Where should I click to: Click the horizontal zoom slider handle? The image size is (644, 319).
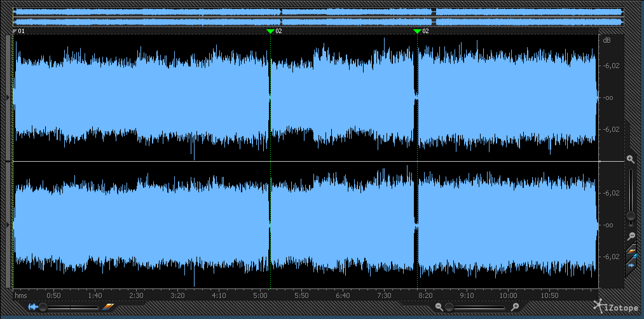click(449, 307)
